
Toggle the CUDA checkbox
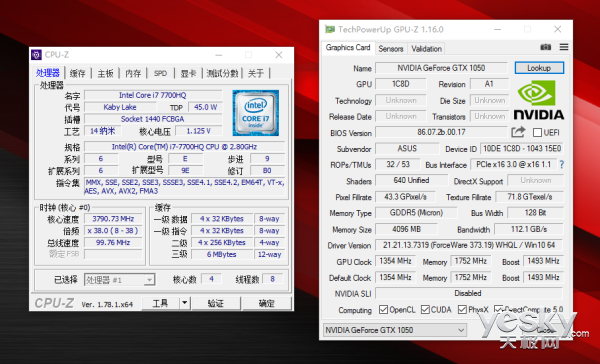pyautogui.click(x=425, y=309)
